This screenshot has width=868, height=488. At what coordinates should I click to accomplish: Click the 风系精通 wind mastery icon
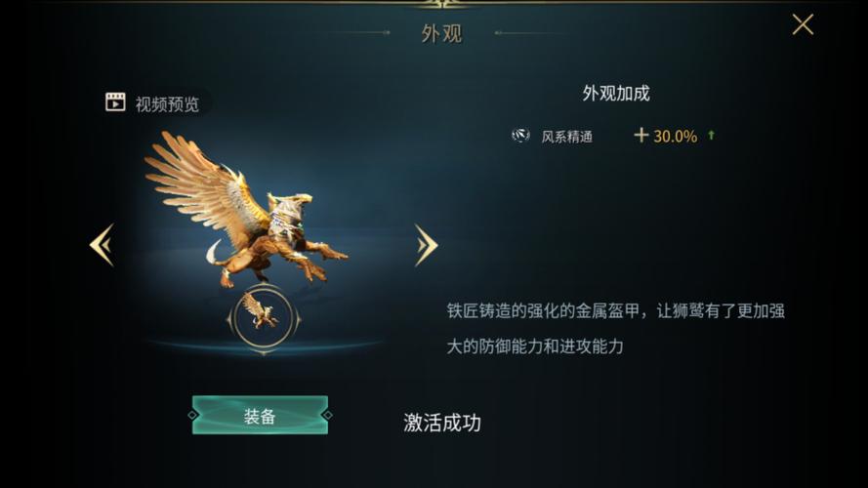pyautogui.click(x=520, y=136)
